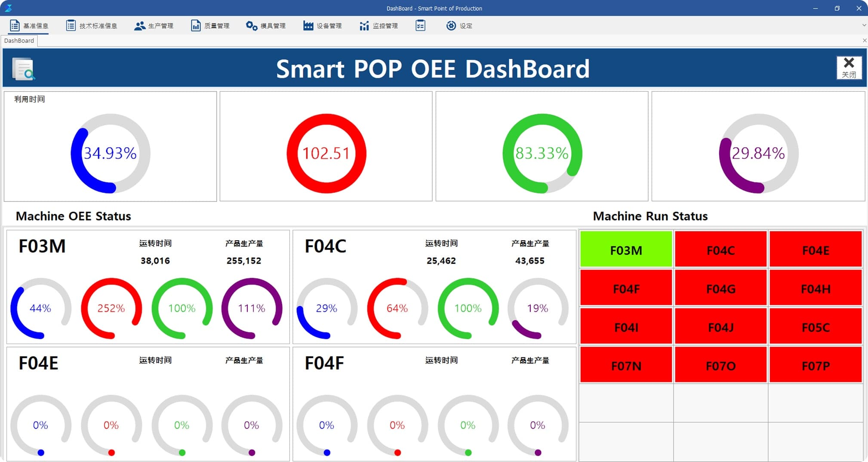Viewport: 868px width, 462px height.
Task: Open the 基准信息 module icon
Action: click(x=15, y=25)
